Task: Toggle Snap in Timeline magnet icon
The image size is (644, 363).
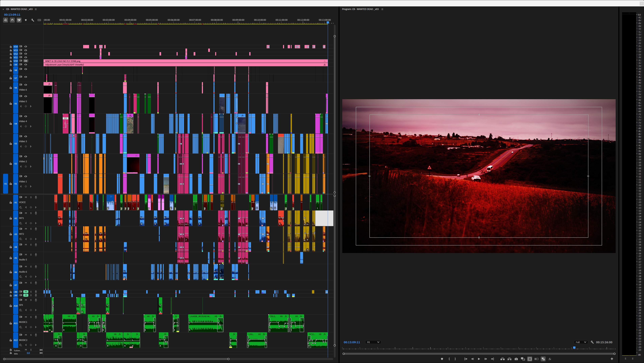Action: [x=12, y=20]
